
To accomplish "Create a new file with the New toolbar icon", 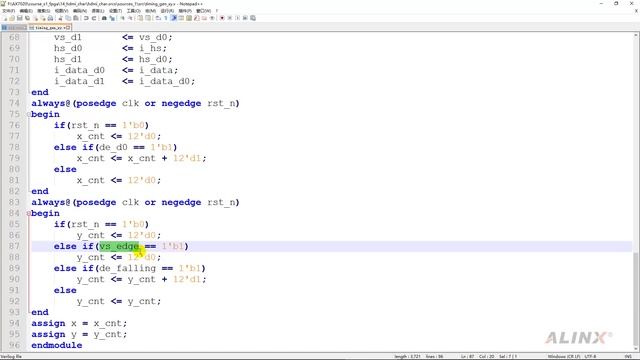I will (x=4, y=18).
